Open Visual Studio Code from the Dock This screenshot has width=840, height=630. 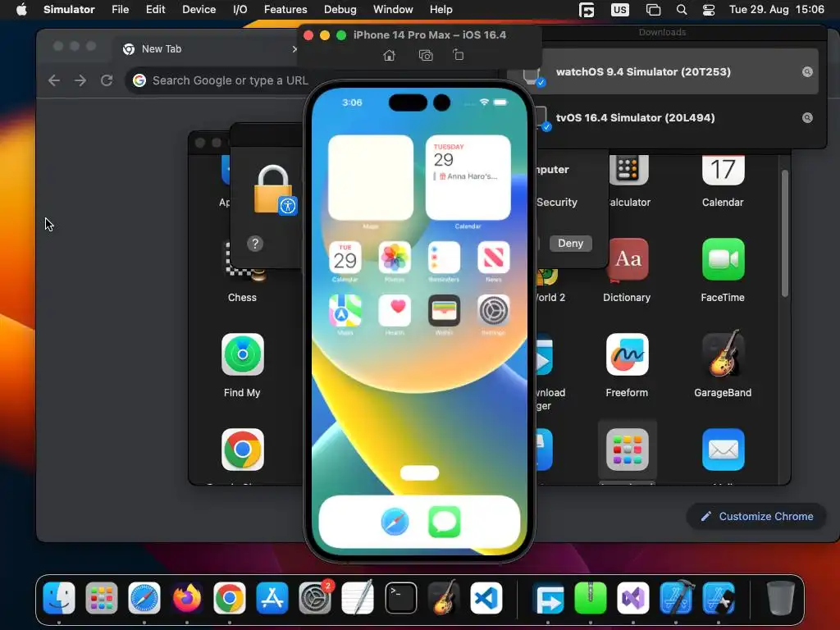coord(486,597)
